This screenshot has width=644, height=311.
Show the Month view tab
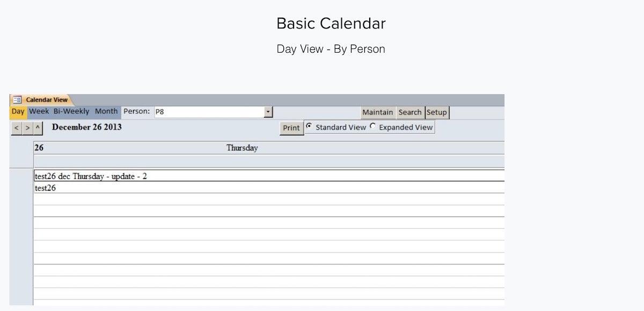tap(106, 112)
